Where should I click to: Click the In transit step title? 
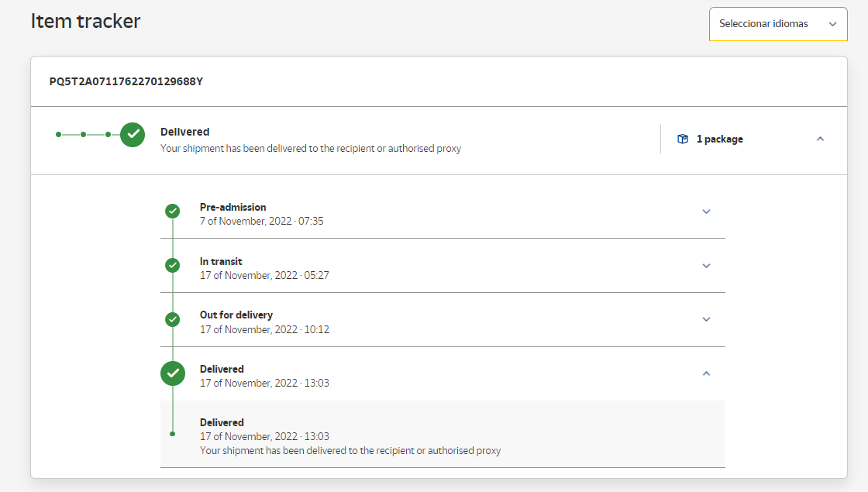pyautogui.click(x=221, y=261)
